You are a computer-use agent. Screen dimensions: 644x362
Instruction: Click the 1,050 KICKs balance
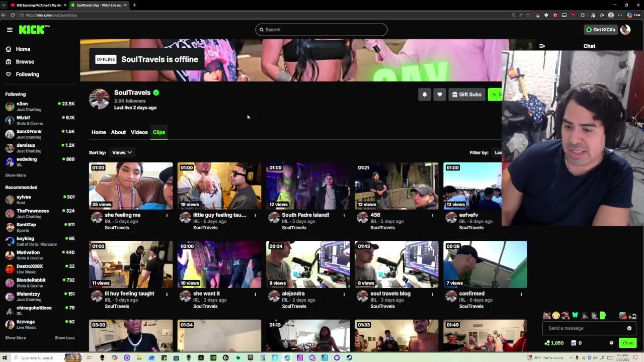pyautogui.click(x=554, y=343)
